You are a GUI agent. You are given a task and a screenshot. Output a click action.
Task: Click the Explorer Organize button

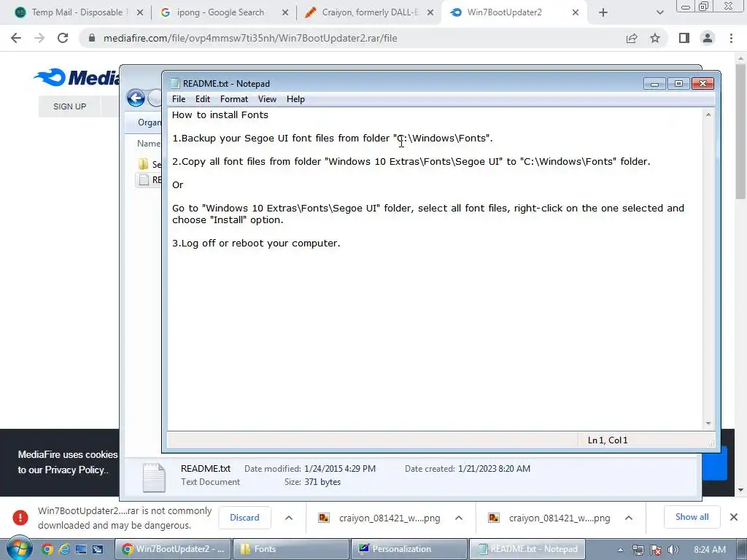(x=149, y=122)
